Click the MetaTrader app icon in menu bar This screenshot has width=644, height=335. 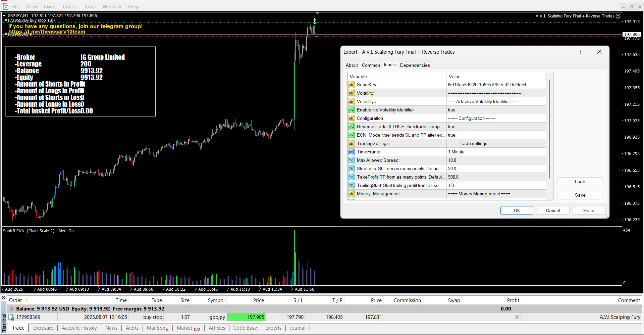point(5,6)
